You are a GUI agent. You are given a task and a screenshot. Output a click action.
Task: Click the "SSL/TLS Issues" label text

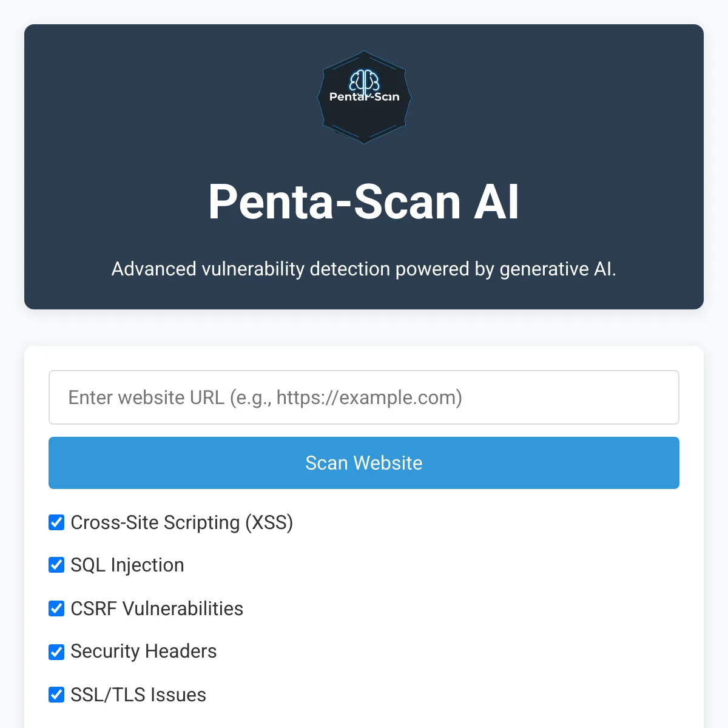pos(138,695)
